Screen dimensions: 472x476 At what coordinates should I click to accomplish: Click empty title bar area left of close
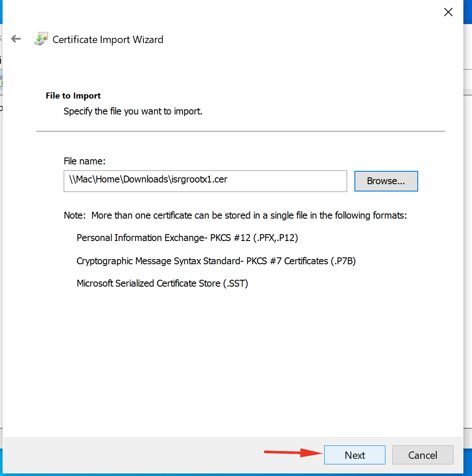(x=258, y=12)
